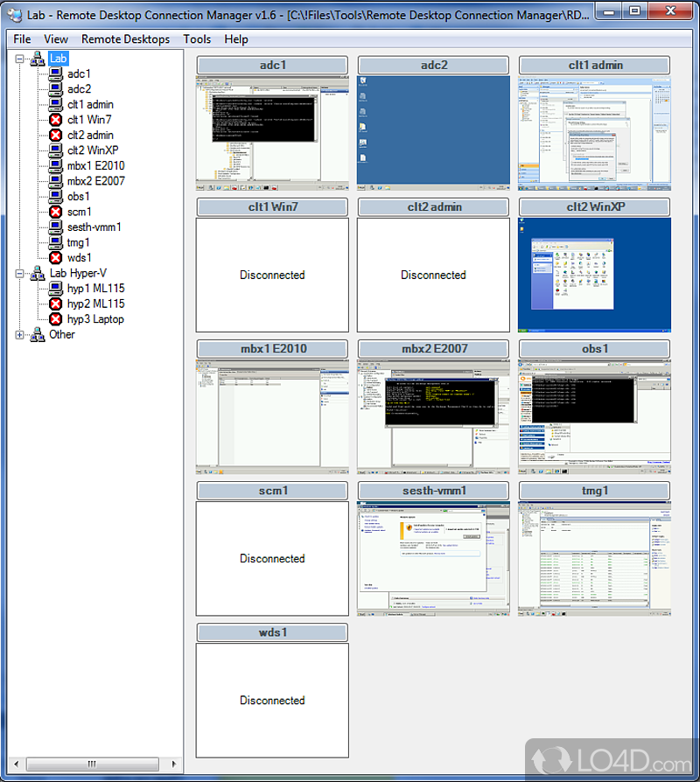
Task: Click the red X icon next to wds1
Action: point(55,258)
